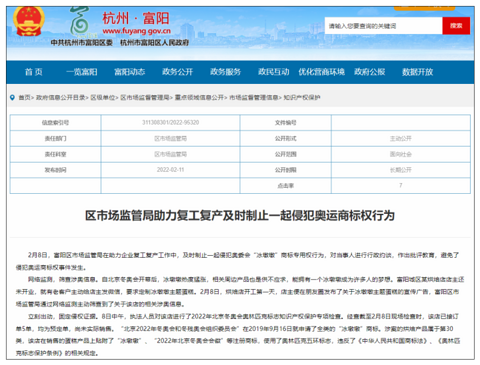
Task: Click the 区市场监督管理局 breadcrumb link
Action: click(x=145, y=97)
